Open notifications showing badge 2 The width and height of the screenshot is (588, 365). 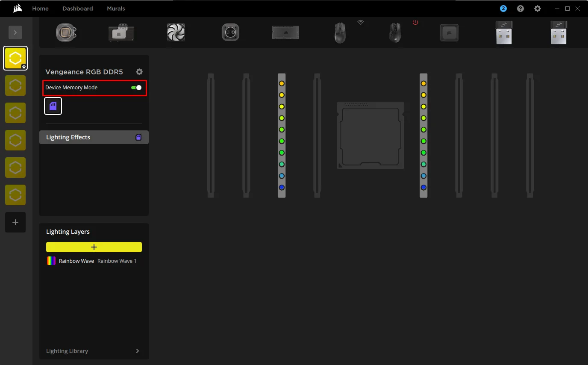pos(503,9)
